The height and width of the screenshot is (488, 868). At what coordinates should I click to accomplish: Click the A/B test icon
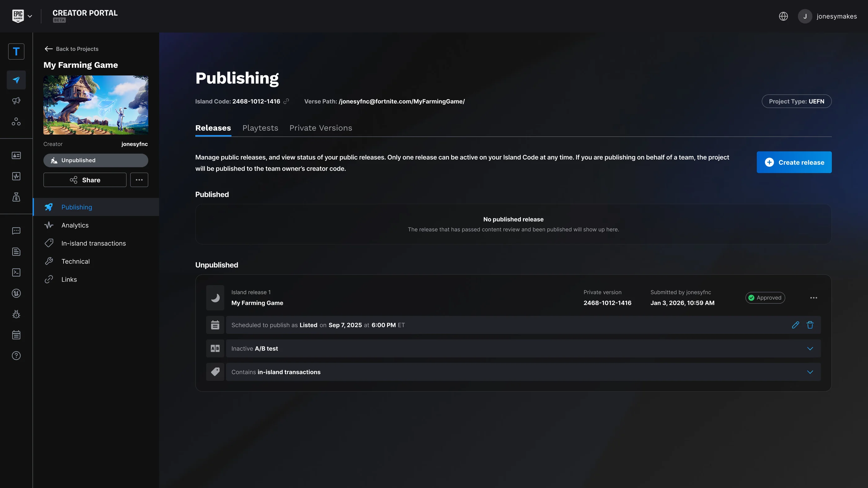pos(215,349)
